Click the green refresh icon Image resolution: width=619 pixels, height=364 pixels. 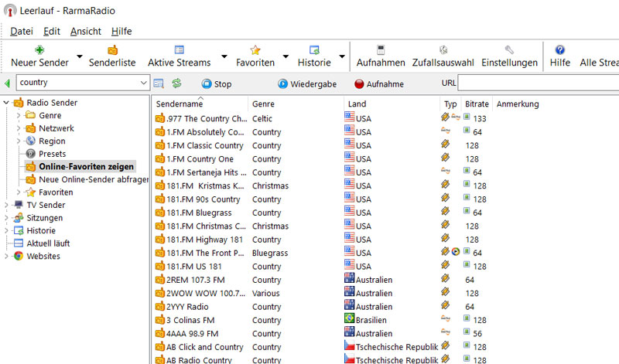tap(176, 83)
